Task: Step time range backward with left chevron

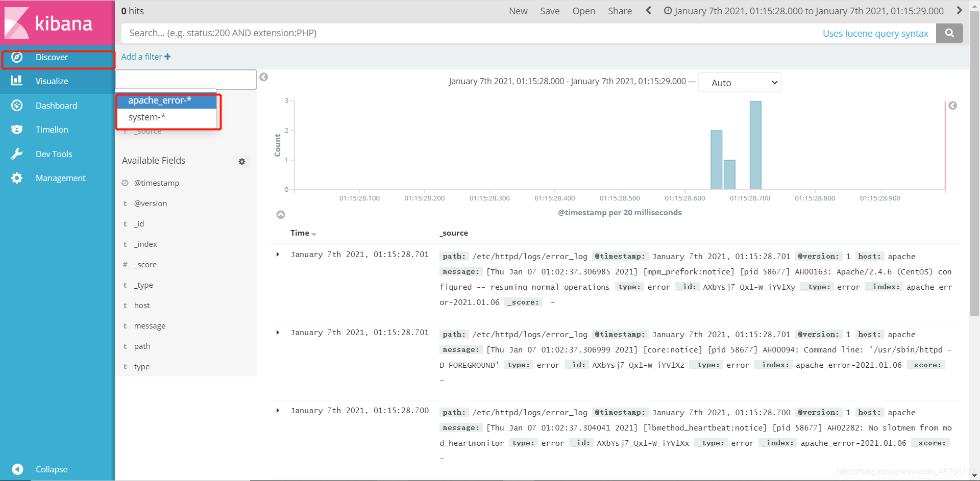Action: (x=648, y=11)
